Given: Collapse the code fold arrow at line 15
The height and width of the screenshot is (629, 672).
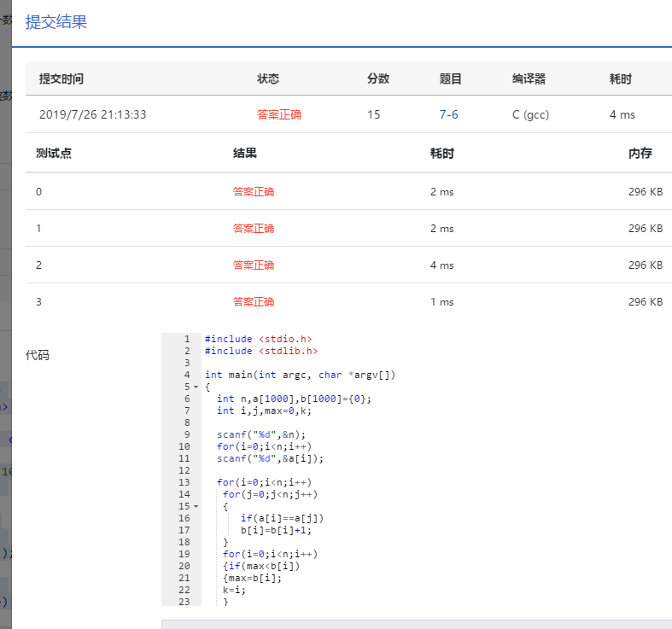Looking at the screenshot, I should point(196,506).
